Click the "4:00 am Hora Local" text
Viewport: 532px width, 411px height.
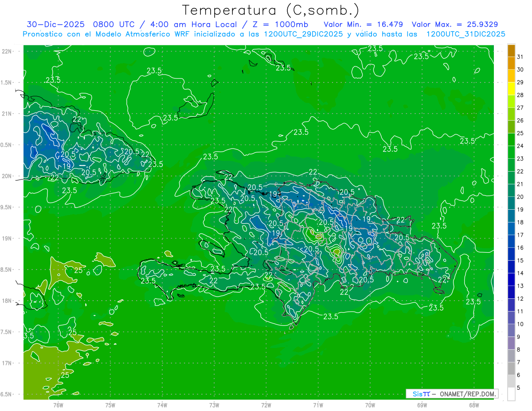(193, 24)
